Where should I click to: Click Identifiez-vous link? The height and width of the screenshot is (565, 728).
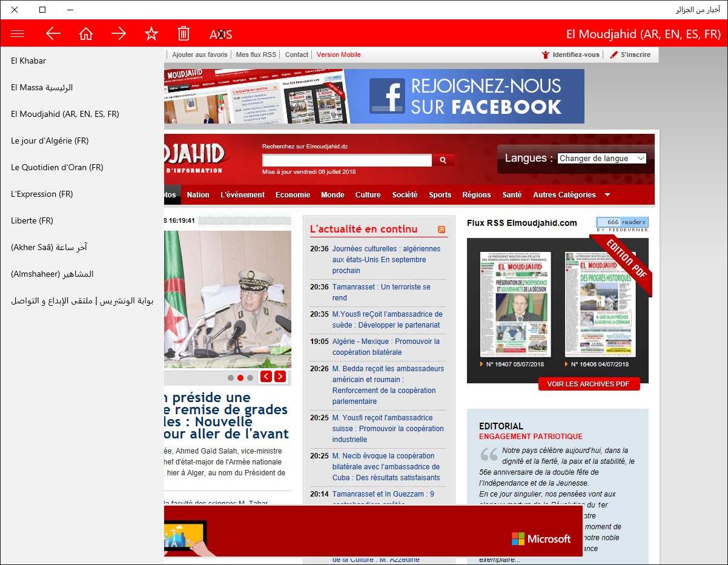[576, 55]
